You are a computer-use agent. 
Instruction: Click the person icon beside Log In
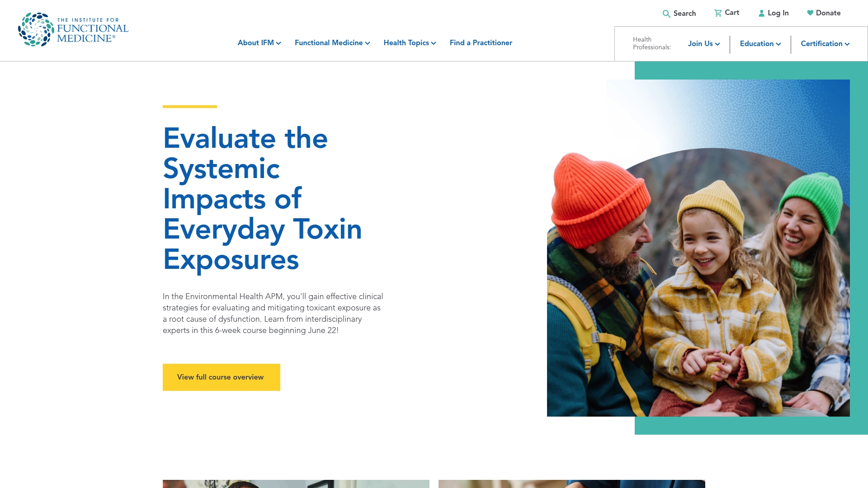tap(761, 14)
